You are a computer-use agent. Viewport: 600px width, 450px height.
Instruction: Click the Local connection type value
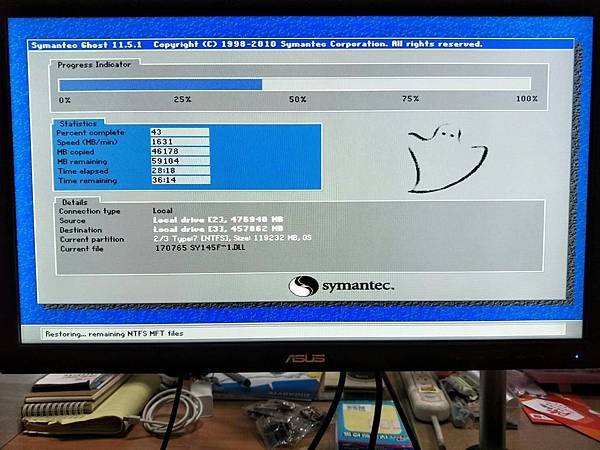[163, 210]
